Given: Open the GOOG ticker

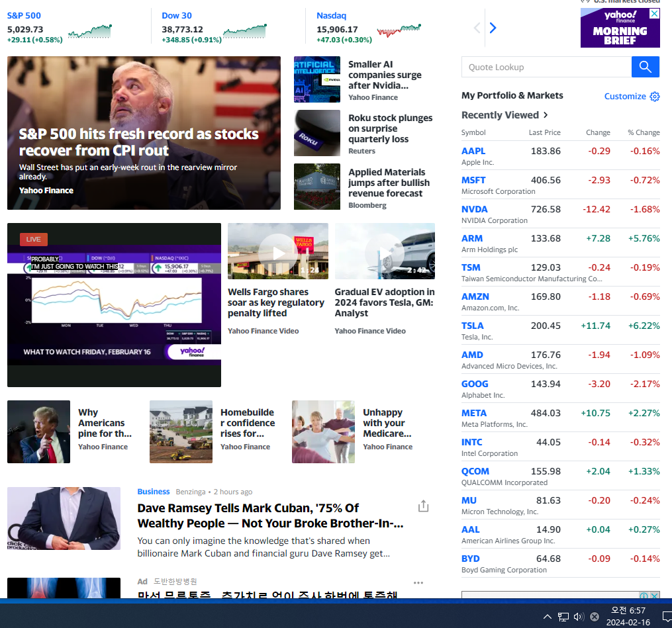Looking at the screenshot, I should click(x=475, y=384).
